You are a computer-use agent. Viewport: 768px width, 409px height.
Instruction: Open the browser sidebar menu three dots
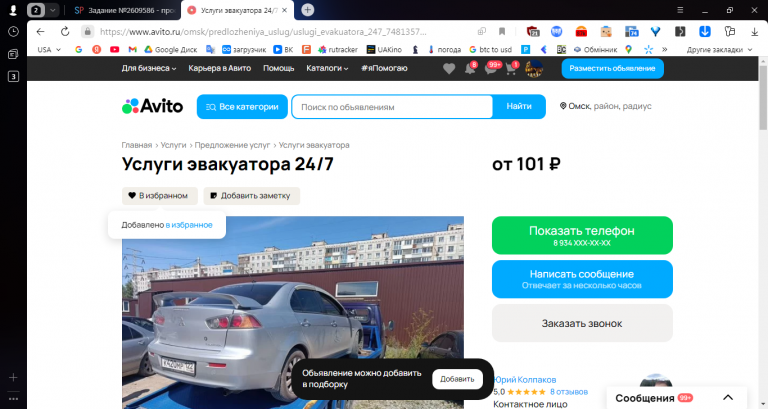[x=13, y=398]
